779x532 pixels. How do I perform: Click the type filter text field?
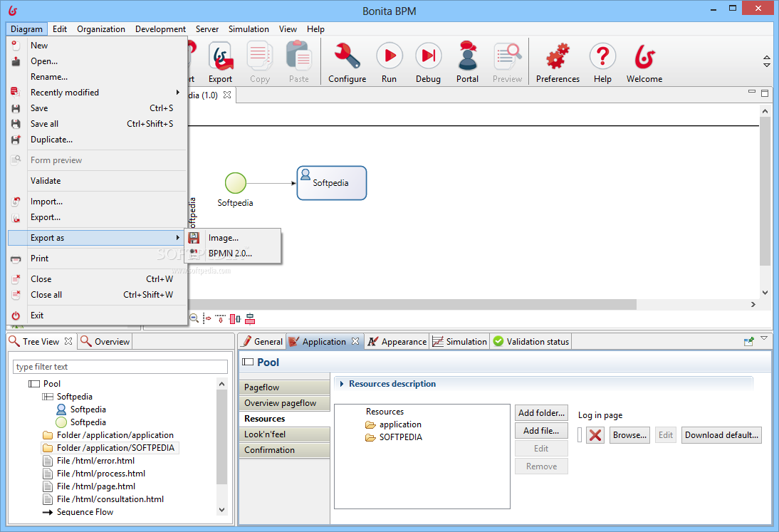point(120,367)
